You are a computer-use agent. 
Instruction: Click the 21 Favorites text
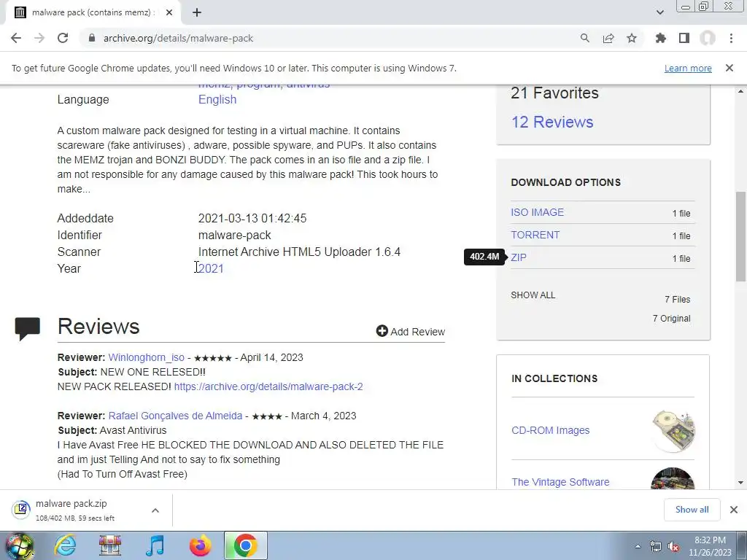point(554,93)
